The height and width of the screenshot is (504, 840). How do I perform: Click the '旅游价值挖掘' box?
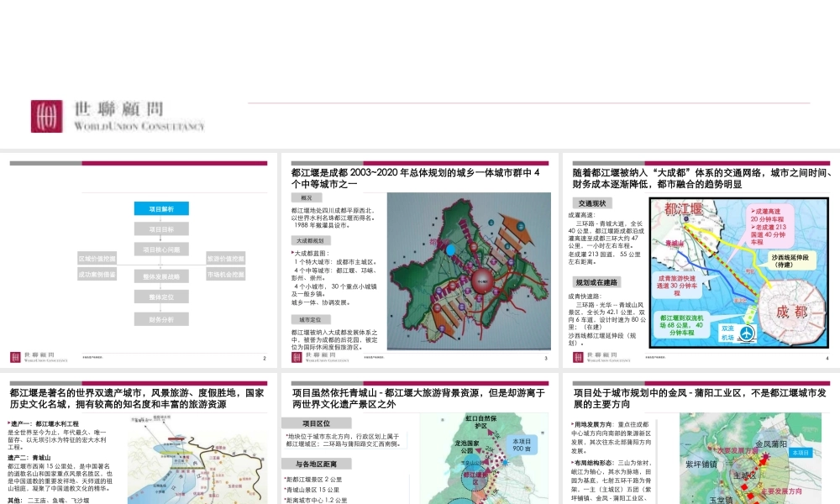pos(225,259)
